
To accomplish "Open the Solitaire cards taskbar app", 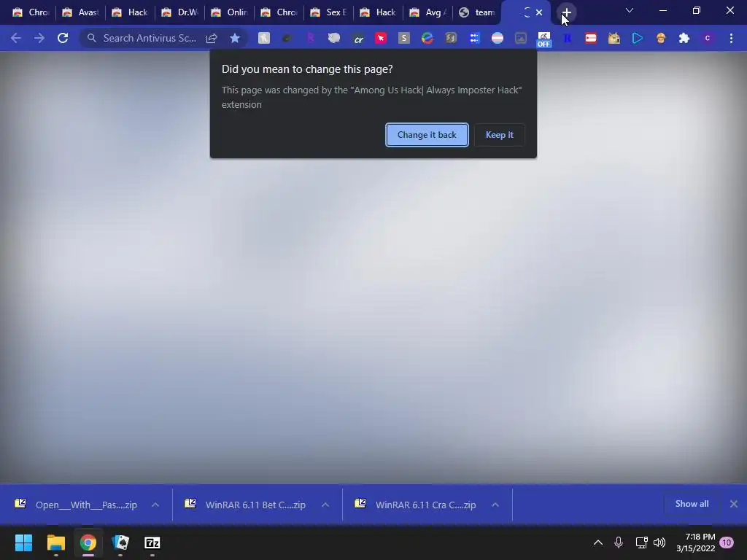I will (120, 542).
